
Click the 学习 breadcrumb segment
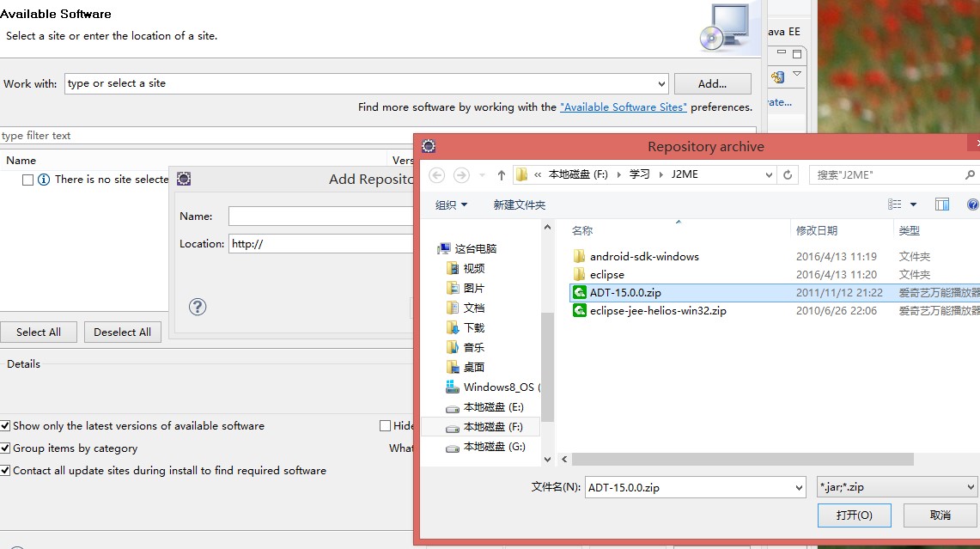point(639,174)
